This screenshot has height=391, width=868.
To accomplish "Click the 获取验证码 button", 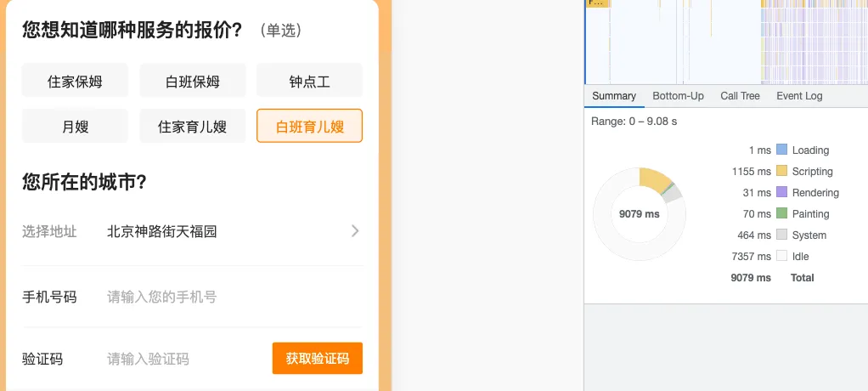I will click(x=317, y=359).
